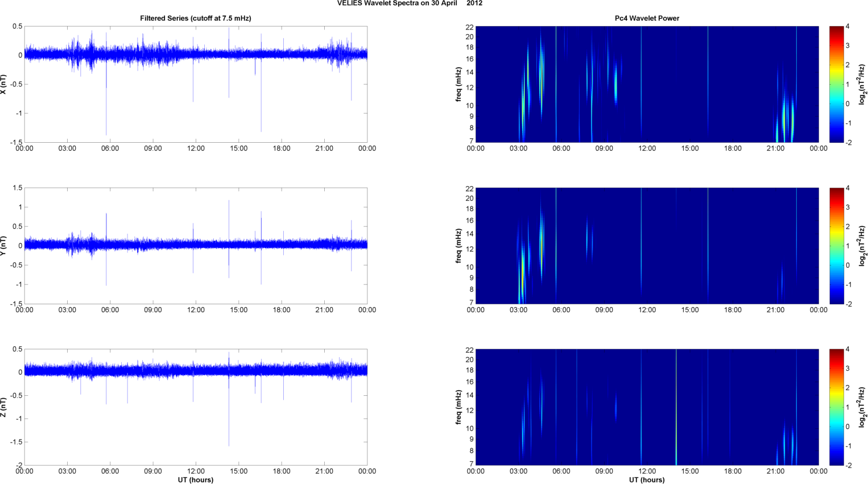Click the UT (hours) label under the bottom spectrogram

click(647, 479)
